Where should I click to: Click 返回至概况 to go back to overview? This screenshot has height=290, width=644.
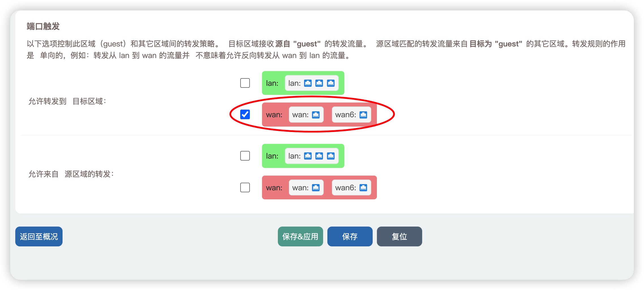38,236
